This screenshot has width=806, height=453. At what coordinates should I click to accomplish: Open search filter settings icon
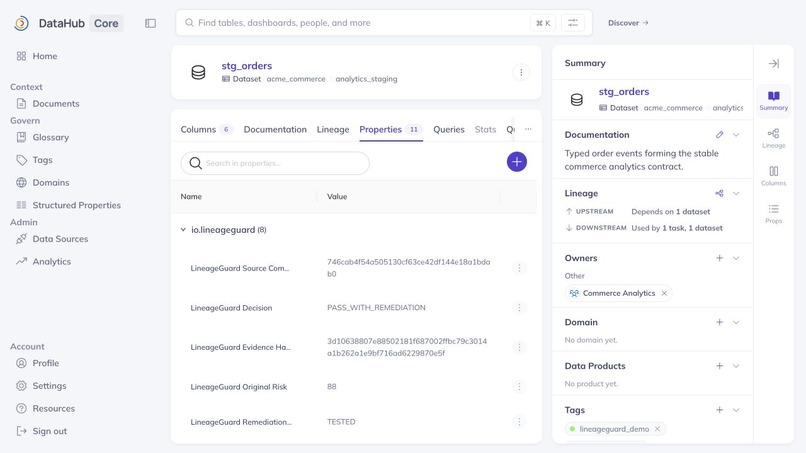pyautogui.click(x=573, y=23)
